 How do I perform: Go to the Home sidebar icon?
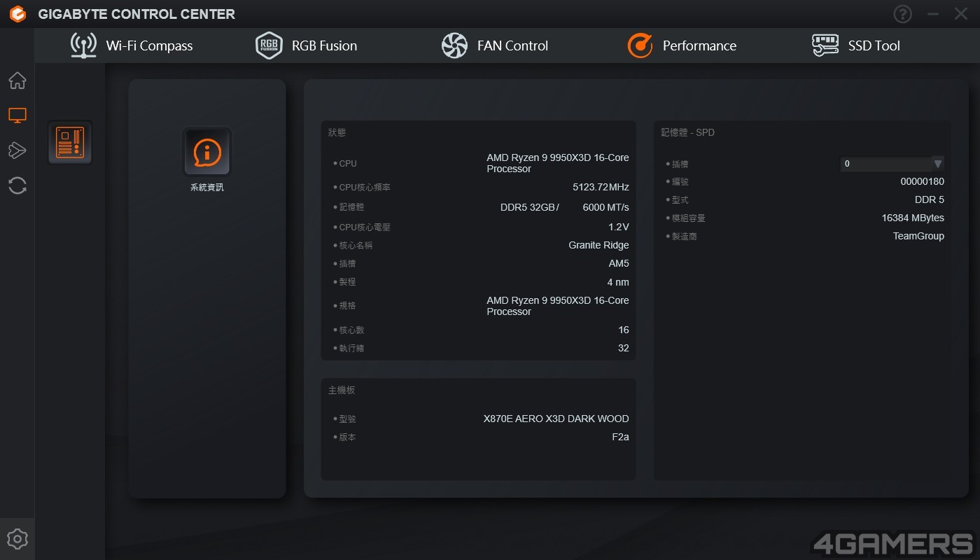(17, 80)
